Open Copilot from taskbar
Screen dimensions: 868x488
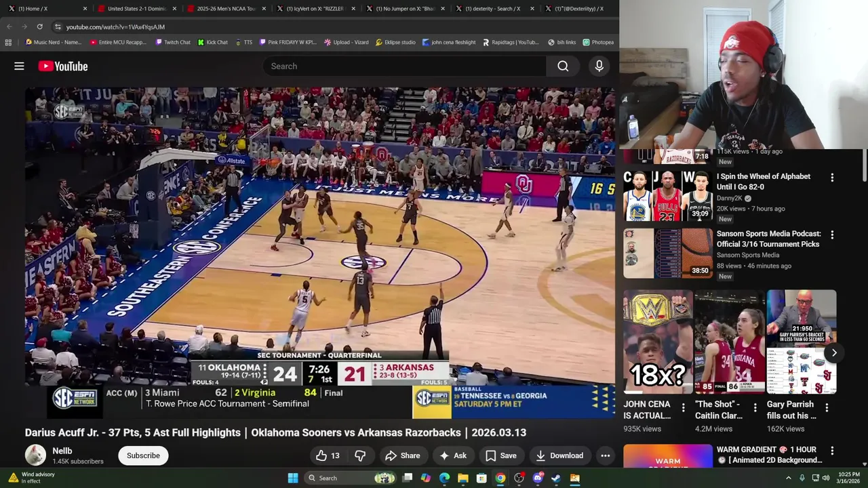point(426,478)
